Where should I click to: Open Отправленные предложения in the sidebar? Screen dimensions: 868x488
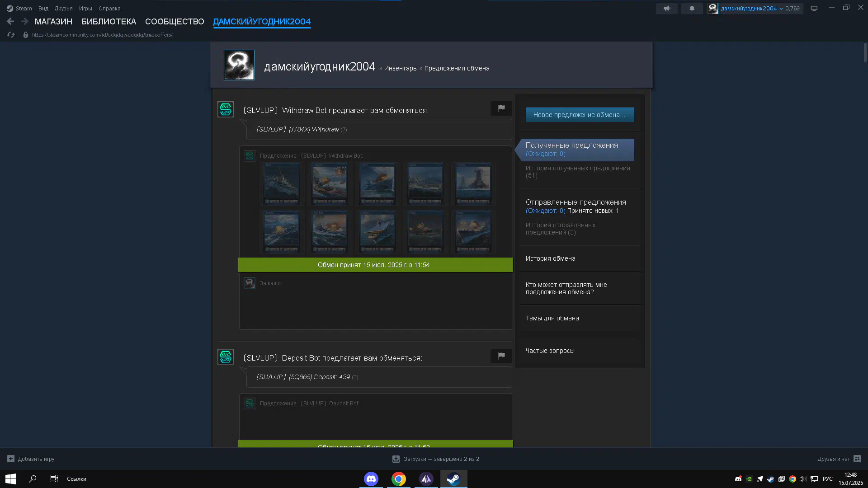576,202
